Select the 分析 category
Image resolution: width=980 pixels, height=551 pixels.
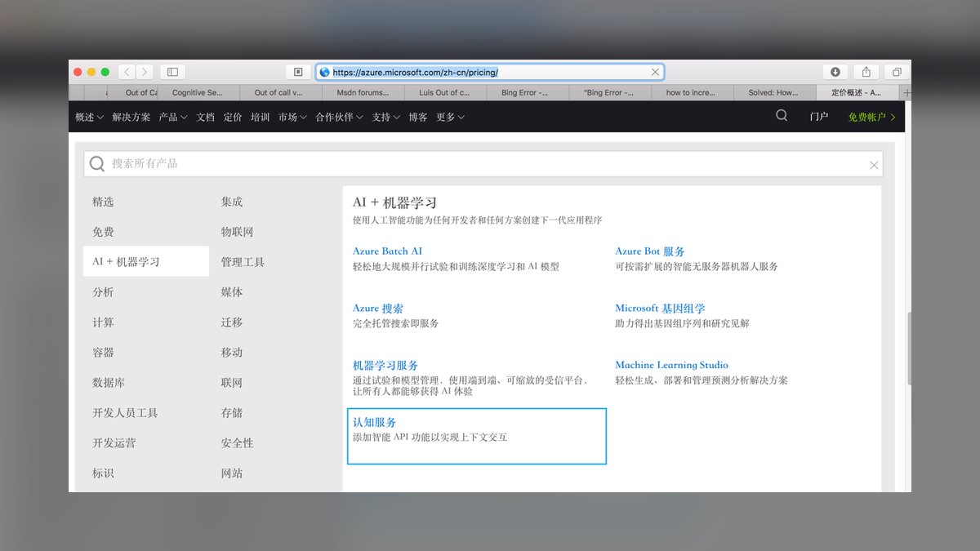point(104,292)
